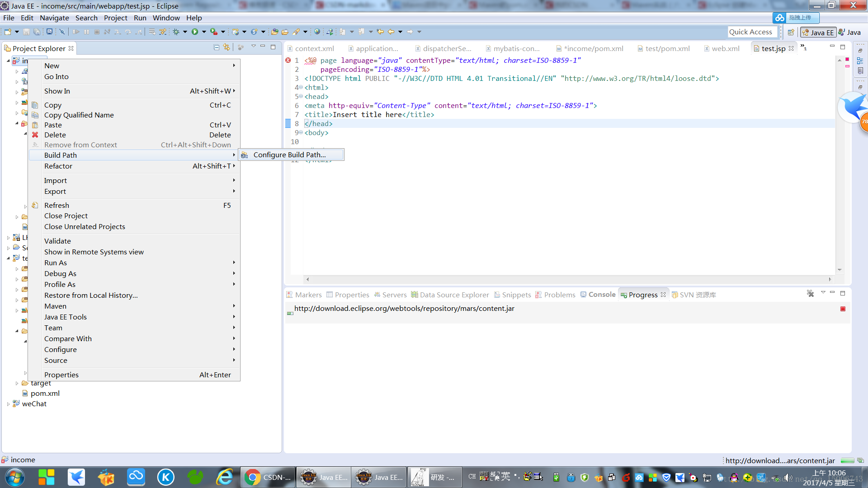Click the Save toolbar icon
Image resolution: width=868 pixels, height=488 pixels.
[x=26, y=32]
